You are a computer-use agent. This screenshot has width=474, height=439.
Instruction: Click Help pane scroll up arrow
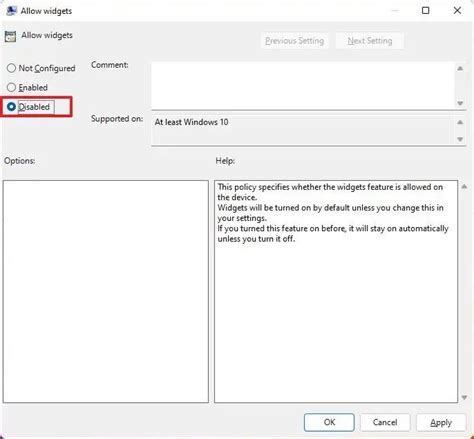[464, 187]
